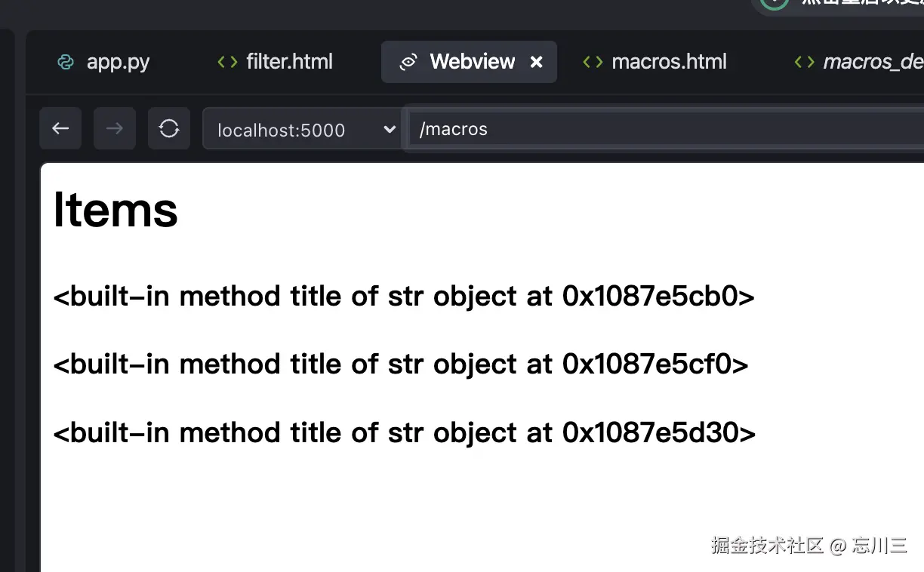Click the Items heading in the page
The image size is (924, 572).
coord(115,210)
